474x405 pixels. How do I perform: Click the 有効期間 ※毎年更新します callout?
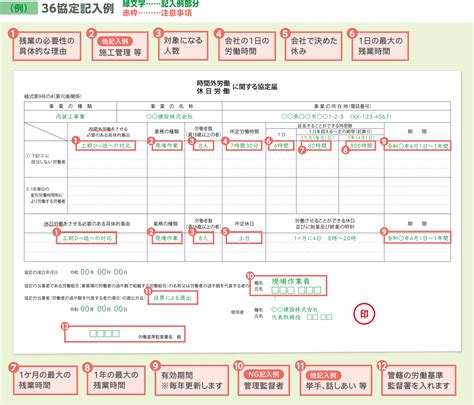pos(192,380)
